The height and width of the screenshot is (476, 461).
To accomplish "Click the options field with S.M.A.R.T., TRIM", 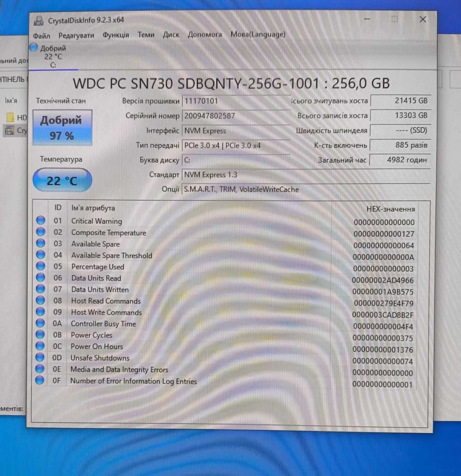I will pos(306,190).
